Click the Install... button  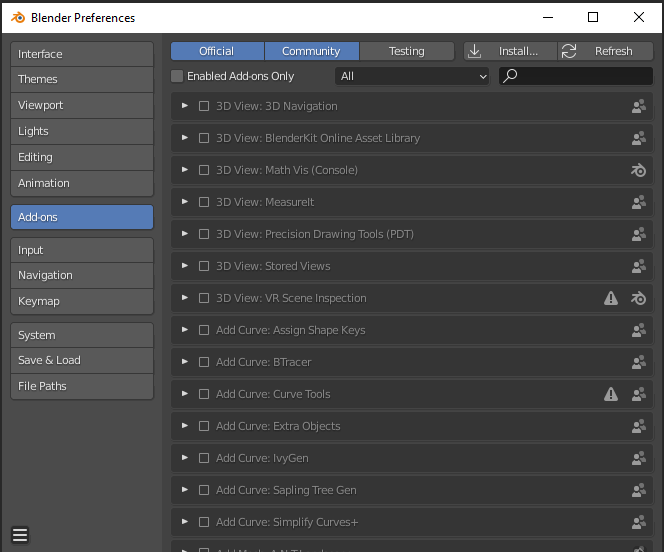pyautogui.click(x=510, y=51)
